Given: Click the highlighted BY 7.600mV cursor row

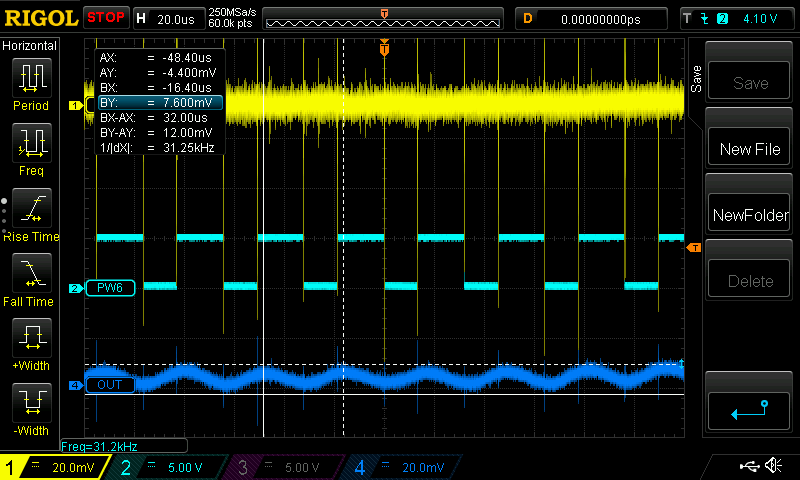Looking at the screenshot, I should (160, 103).
